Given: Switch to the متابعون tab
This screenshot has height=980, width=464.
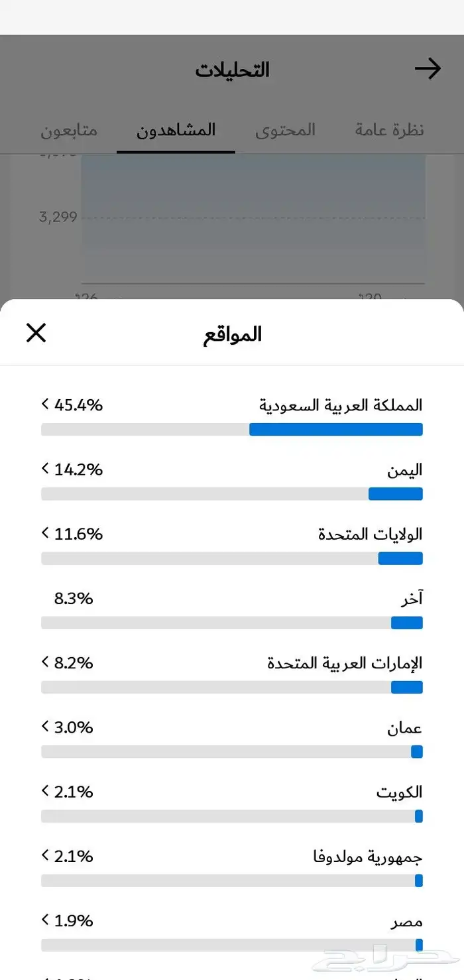Looking at the screenshot, I should (x=69, y=130).
